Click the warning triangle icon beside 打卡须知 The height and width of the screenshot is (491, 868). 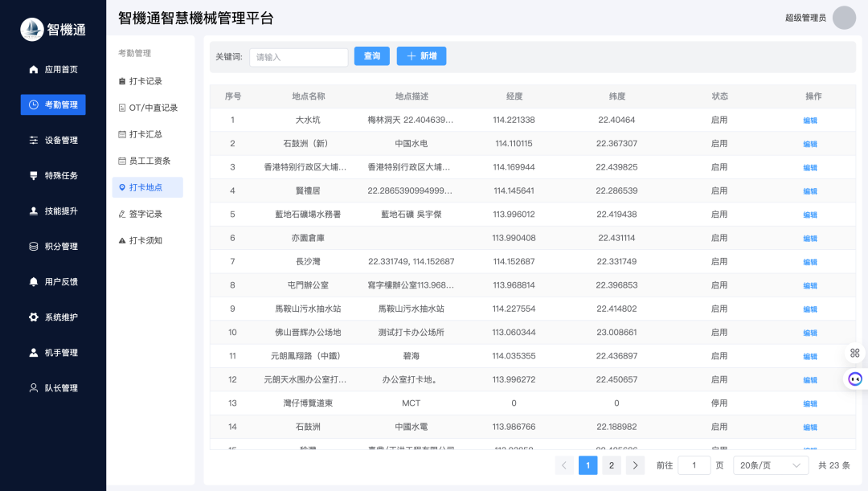click(122, 241)
